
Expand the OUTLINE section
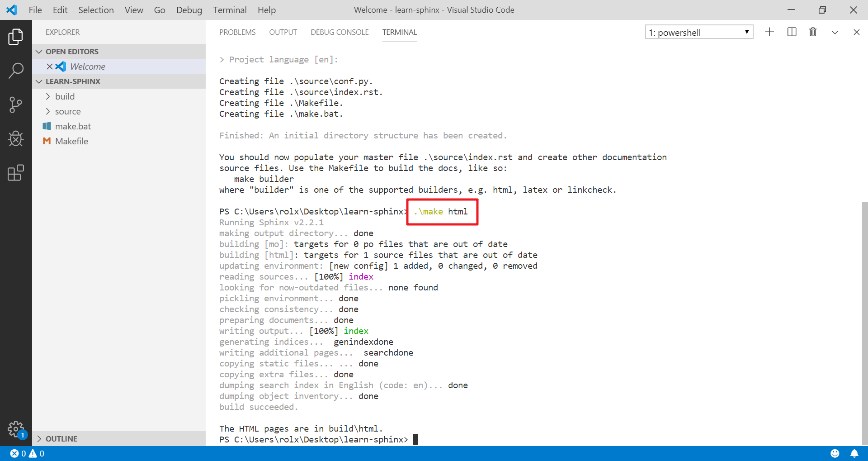[x=119, y=439]
